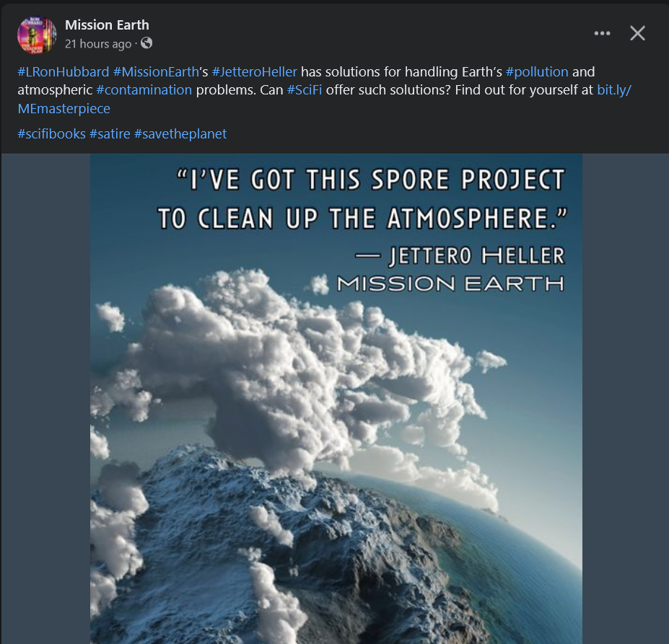Open the #scifibooks hashtag
The width and height of the screenshot is (669, 644).
click(x=51, y=133)
